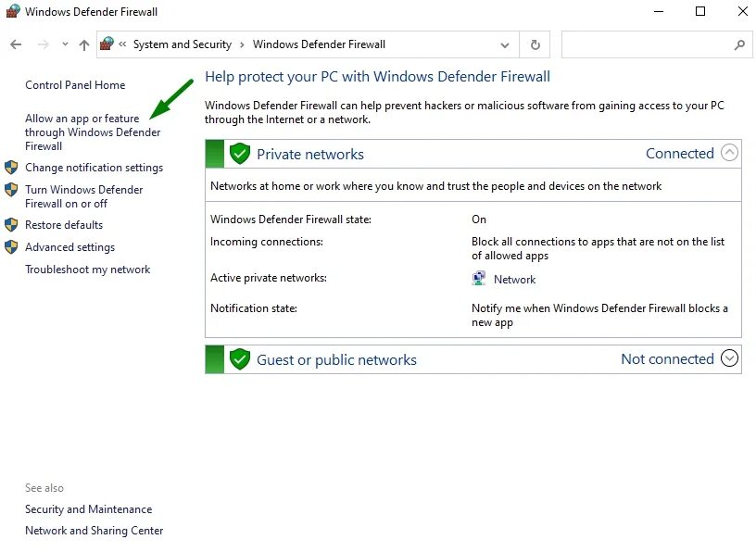Click the green shield next to Private networks
The image size is (756, 552).
click(x=240, y=154)
